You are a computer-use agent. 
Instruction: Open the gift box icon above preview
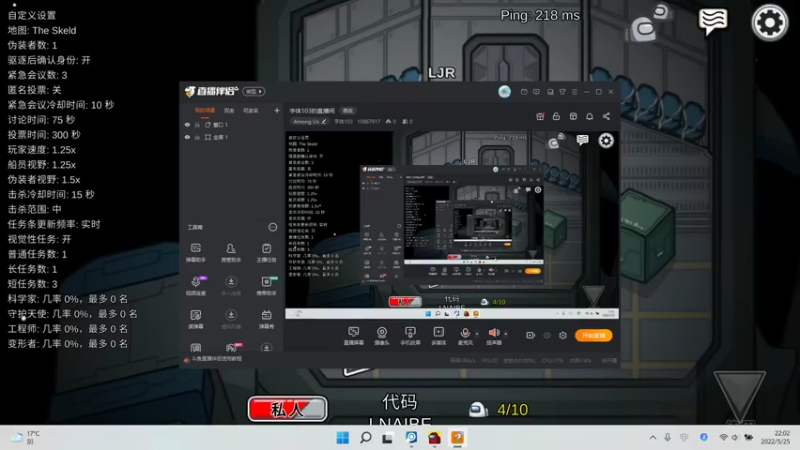(x=540, y=116)
